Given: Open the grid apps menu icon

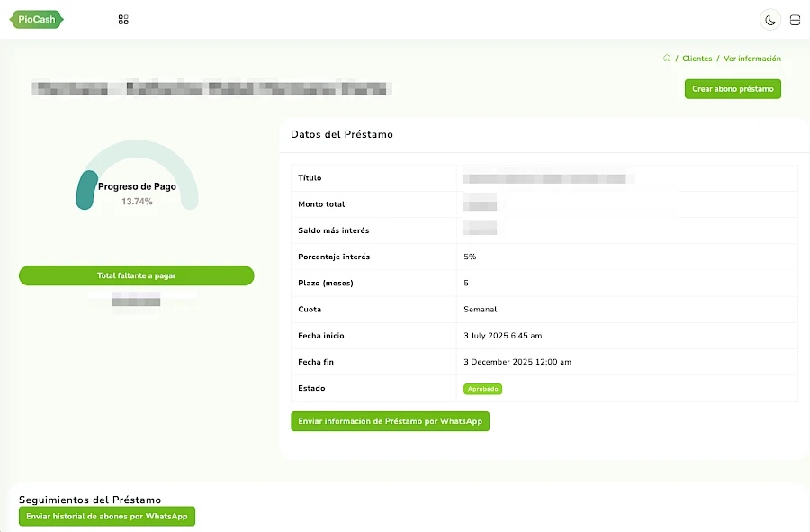Looking at the screenshot, I should pos(123,20).
